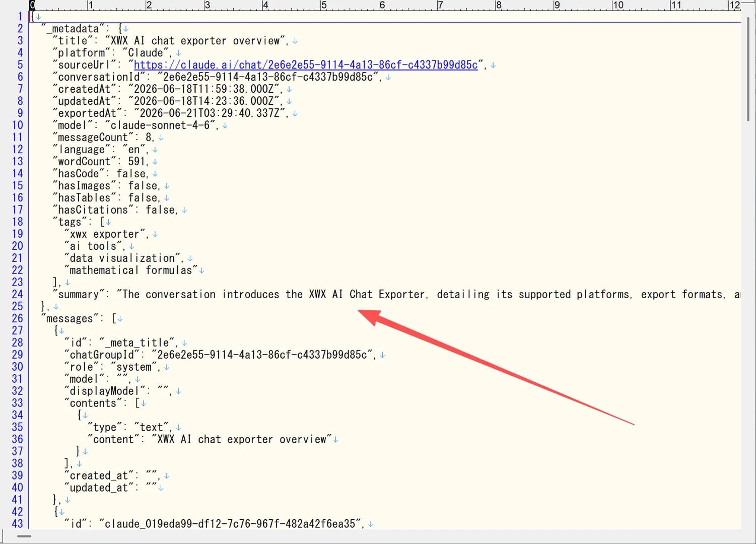
Task: Click the "type" key on line 35
Action: click(105, 428)
